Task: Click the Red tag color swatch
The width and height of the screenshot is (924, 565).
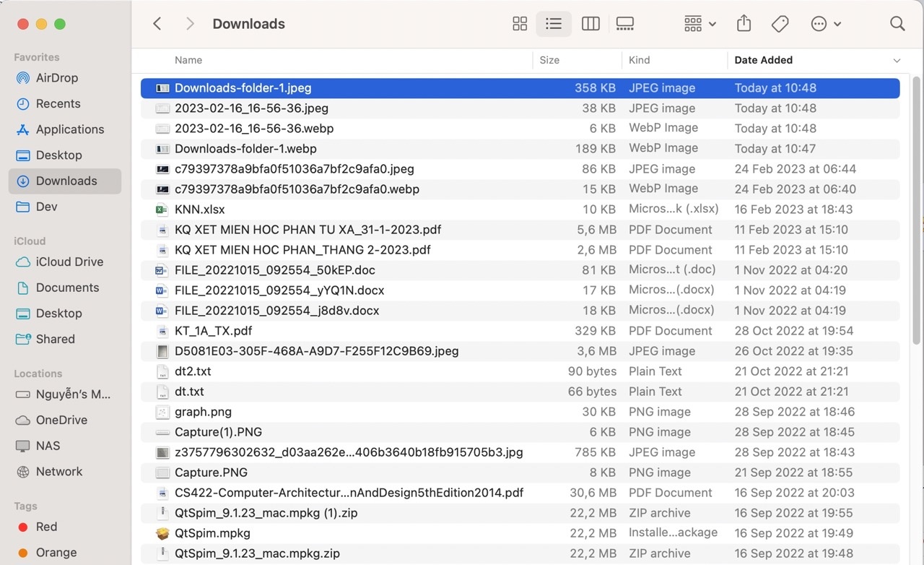Action: [24, 527]
